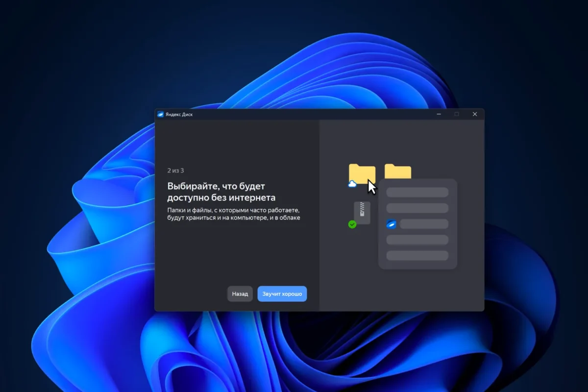The width and height of the screenshot is (588, 392).
Task: Continue with the Звучит хорошо button
Action: (x=282, y=294)
